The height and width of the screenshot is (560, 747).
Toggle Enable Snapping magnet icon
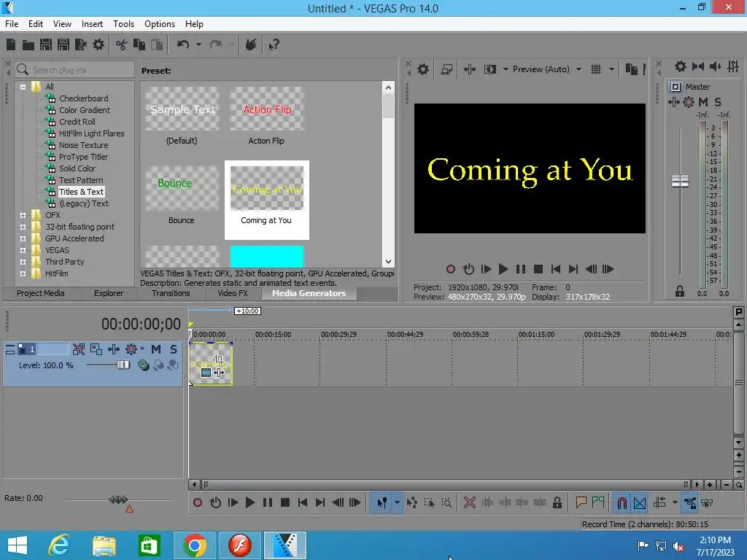point(622,503)
